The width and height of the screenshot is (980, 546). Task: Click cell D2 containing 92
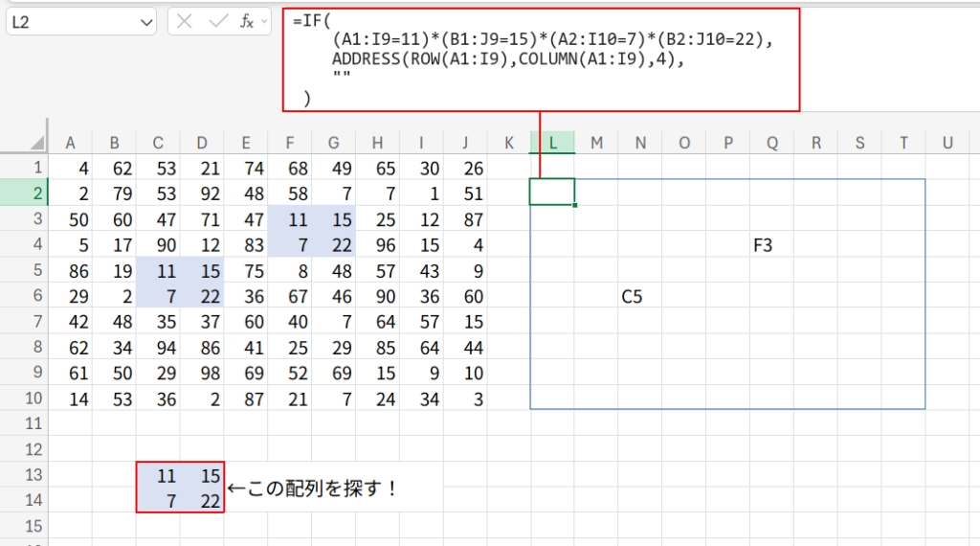tap(201, 193)
